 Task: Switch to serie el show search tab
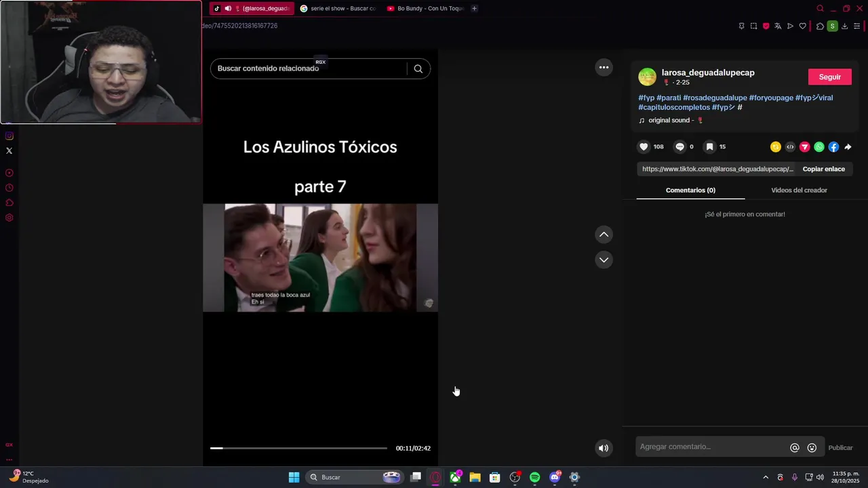(338, 8)
